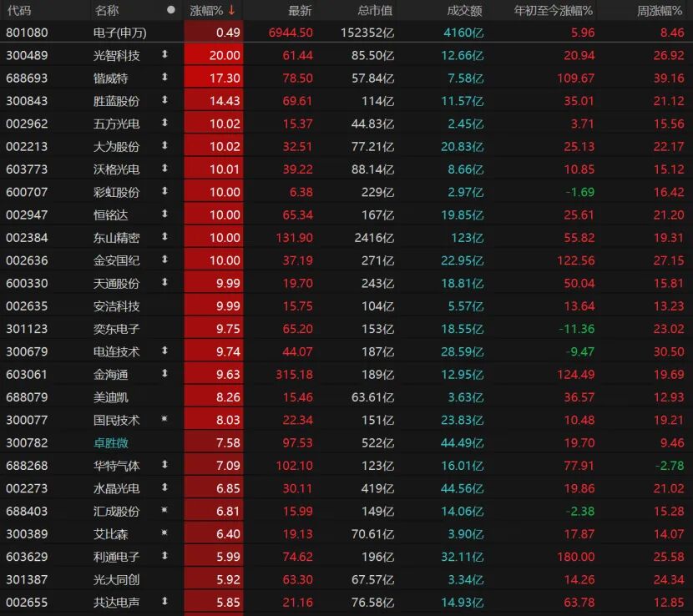Screen dimensions: 693x616
Task: Click the marker icon next to 沃格光电
Action: pos(164,169)
